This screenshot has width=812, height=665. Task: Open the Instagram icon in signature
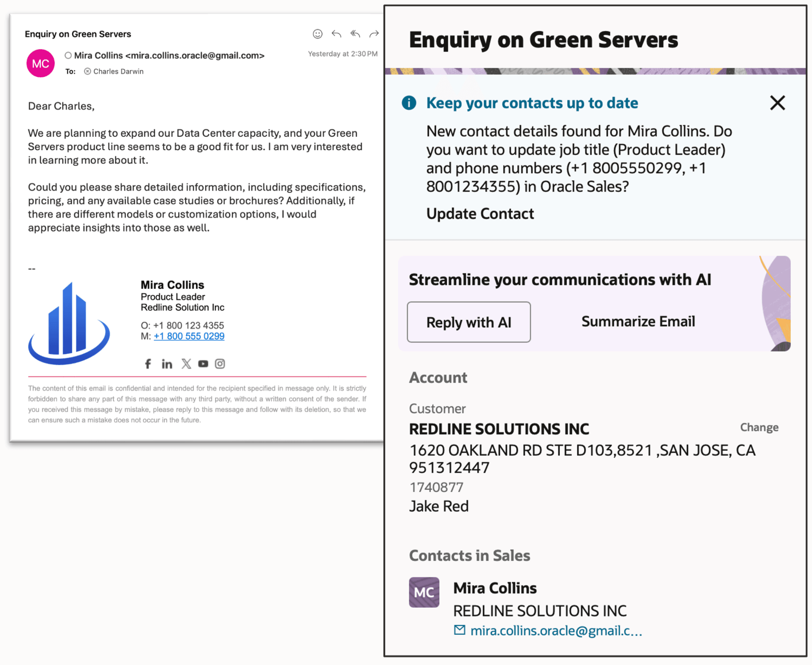[x=220, y=364]
